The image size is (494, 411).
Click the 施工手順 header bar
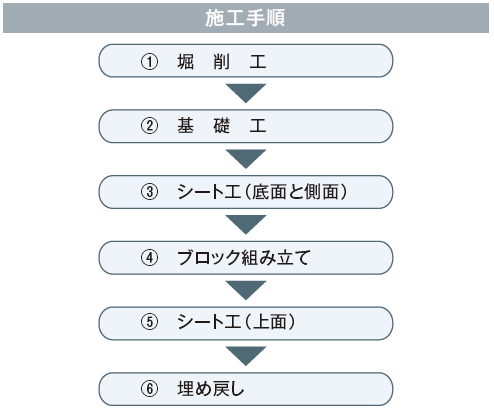(246, 18)
